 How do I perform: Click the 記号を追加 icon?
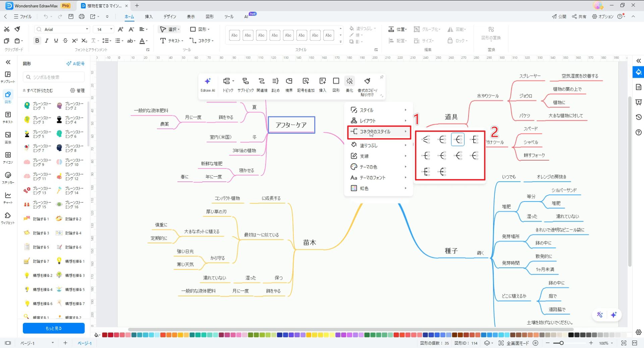point(306,81)
